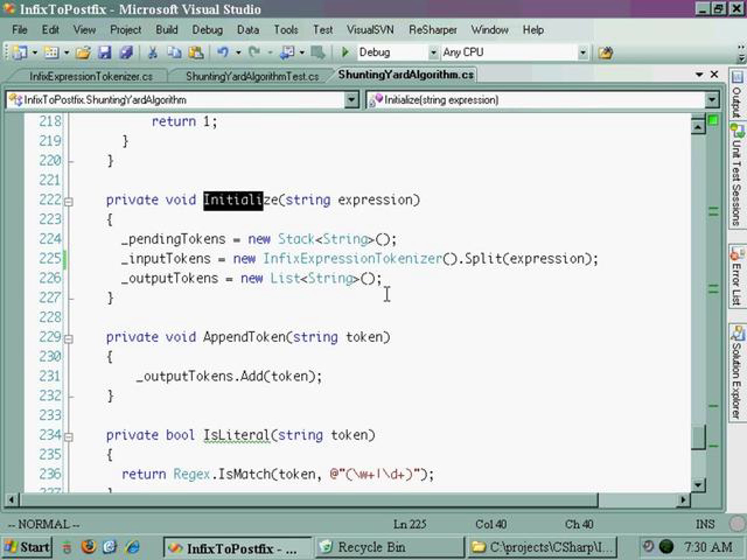
Task: Click the New Project toolbar icon
Action: 20,52
